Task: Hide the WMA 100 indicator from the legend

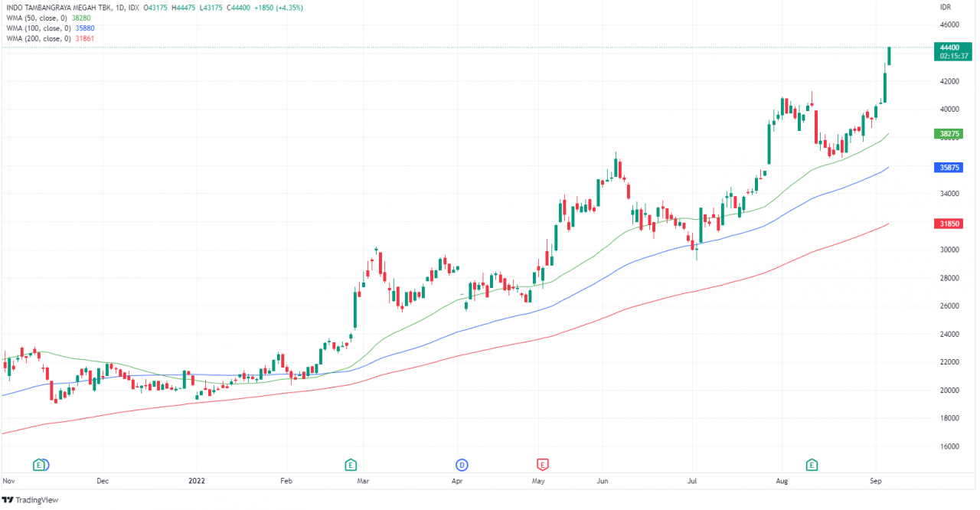Action: (38, 27)
